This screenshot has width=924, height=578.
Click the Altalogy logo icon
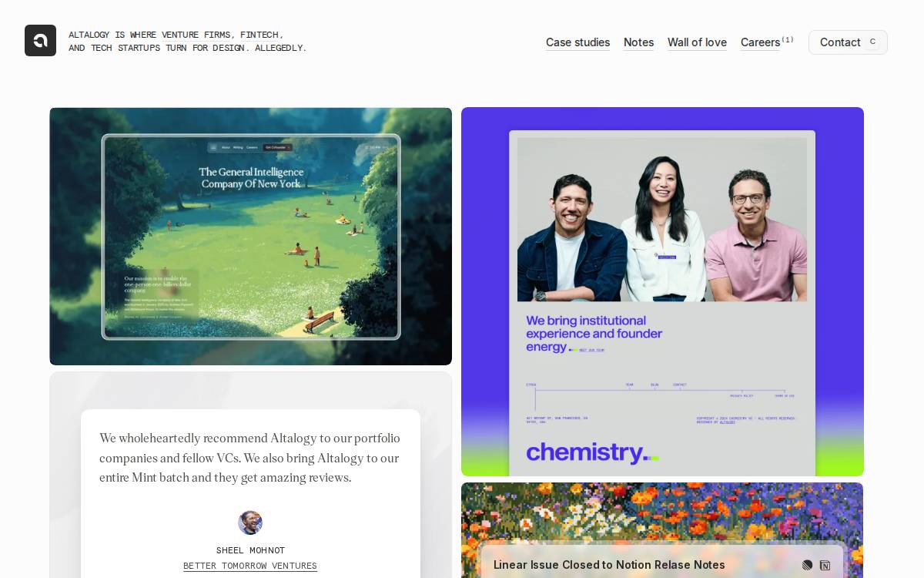coord(40,41)
